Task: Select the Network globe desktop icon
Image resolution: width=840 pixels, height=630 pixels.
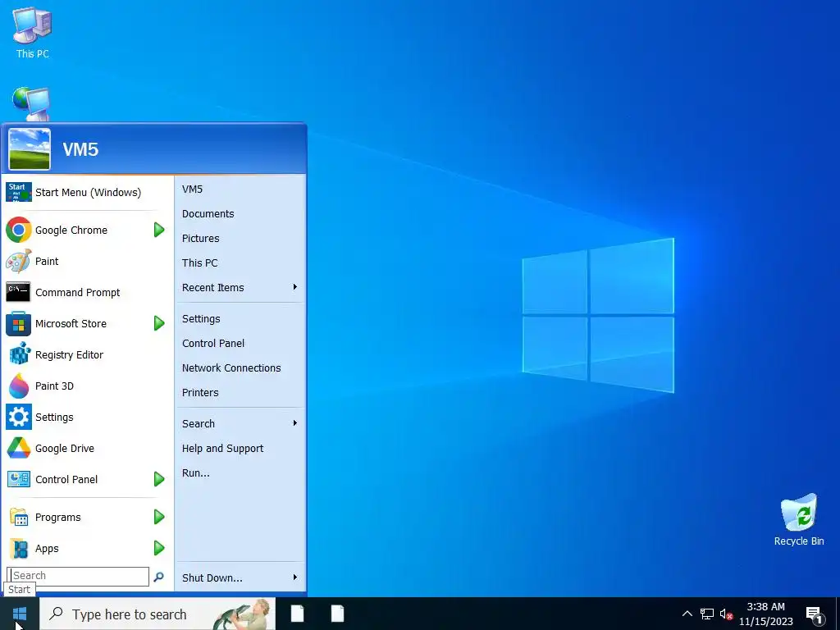Action: [x=31, y=104]
